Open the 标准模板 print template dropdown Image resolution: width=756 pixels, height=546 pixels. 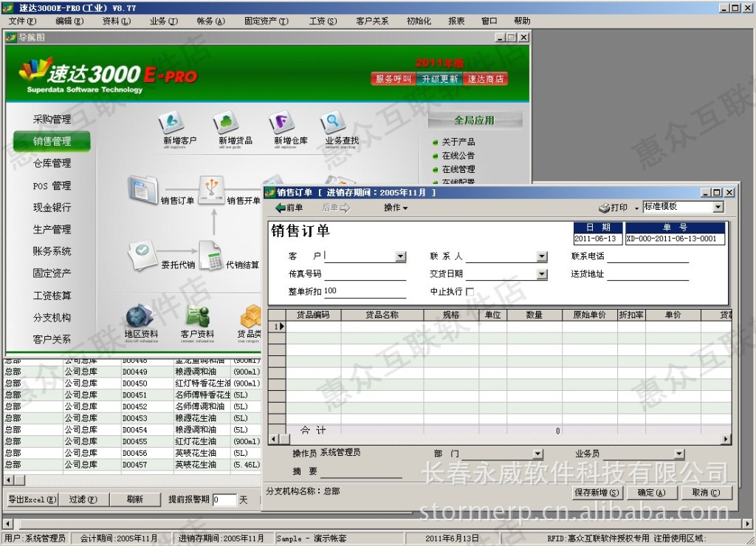pos(718,207)
